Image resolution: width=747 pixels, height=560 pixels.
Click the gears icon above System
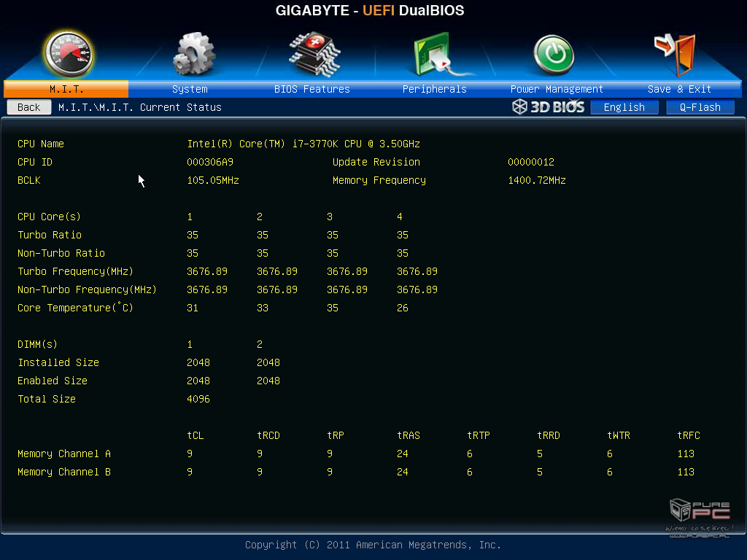[193, 55]
